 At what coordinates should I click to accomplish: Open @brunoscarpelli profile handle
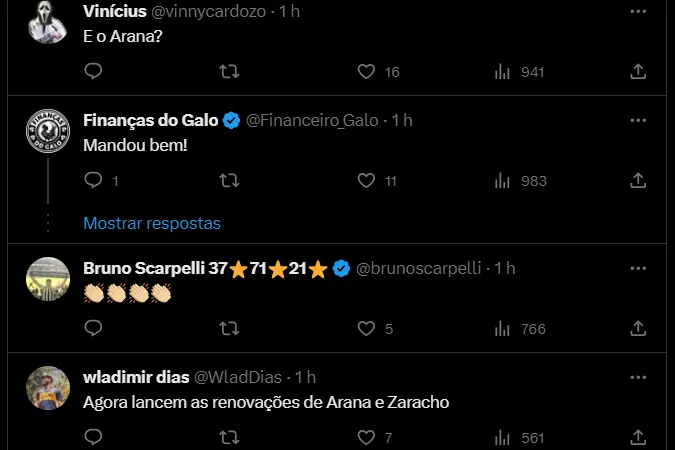[x=419, y=268]
